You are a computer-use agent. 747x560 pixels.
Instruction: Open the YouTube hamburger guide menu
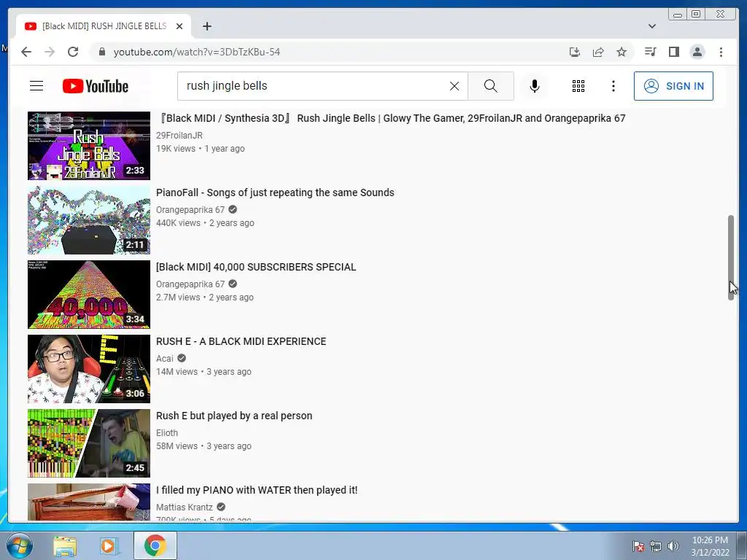36,86
